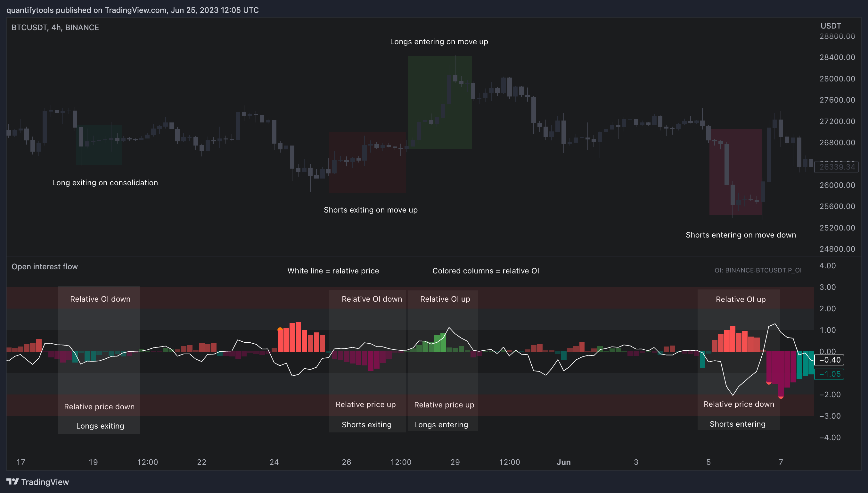Click the teal indicator value −1.05
Viewport: 868px width, 493px height.
(x=829, y=374)
